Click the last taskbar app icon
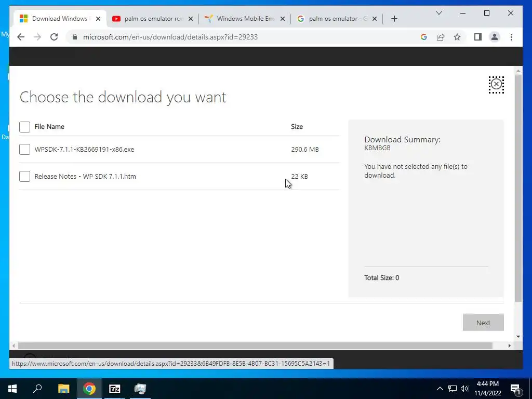532x399 pixels. click(140, 389)
